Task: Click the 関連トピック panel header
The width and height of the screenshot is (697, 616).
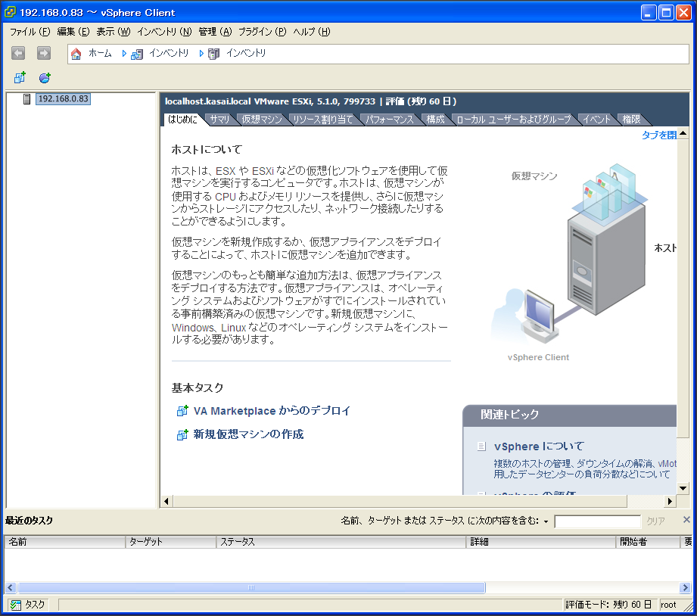Action: 569,415
